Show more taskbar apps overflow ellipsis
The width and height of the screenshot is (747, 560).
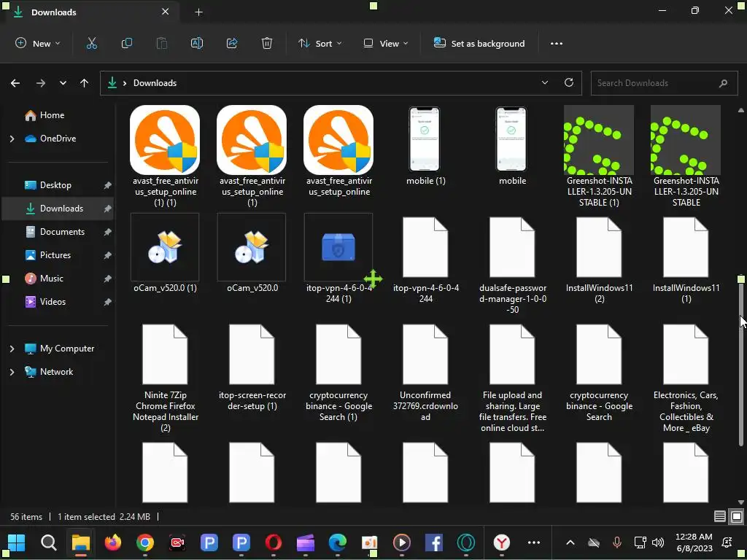click(x=534, y=542)
